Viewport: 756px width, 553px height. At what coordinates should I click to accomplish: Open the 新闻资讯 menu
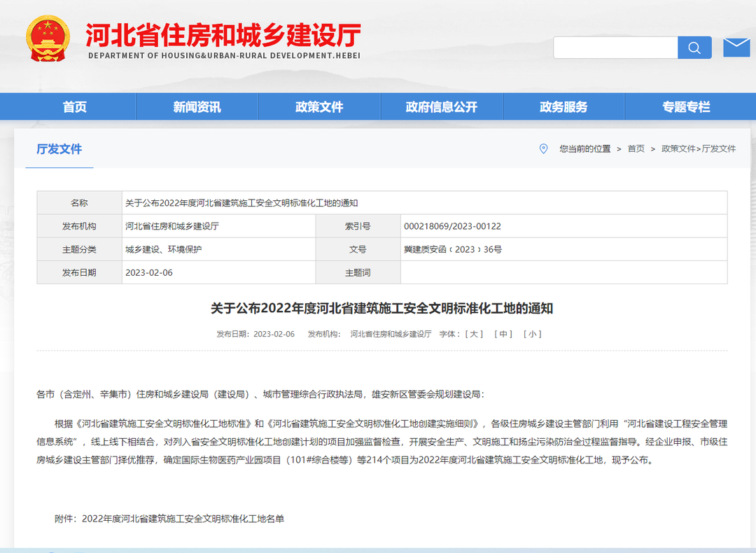click(x=196, y=106)
